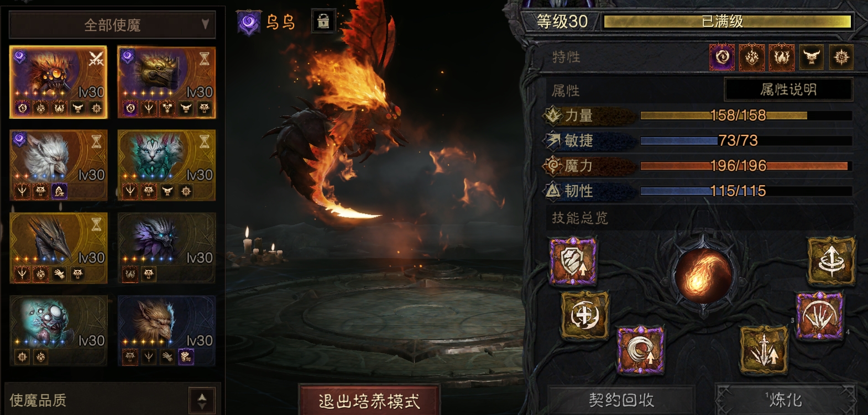
Task: Click the 契约回收 button
Action: (x=621, y=400)
